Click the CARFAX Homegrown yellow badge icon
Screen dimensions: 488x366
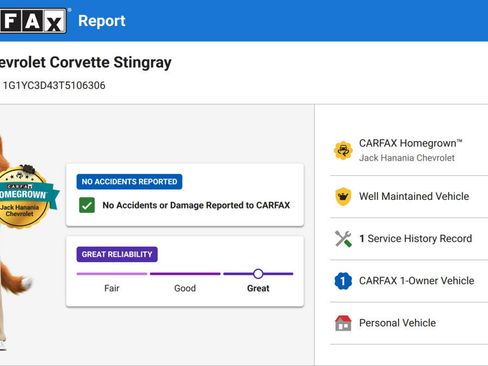[x=343, y=150]
